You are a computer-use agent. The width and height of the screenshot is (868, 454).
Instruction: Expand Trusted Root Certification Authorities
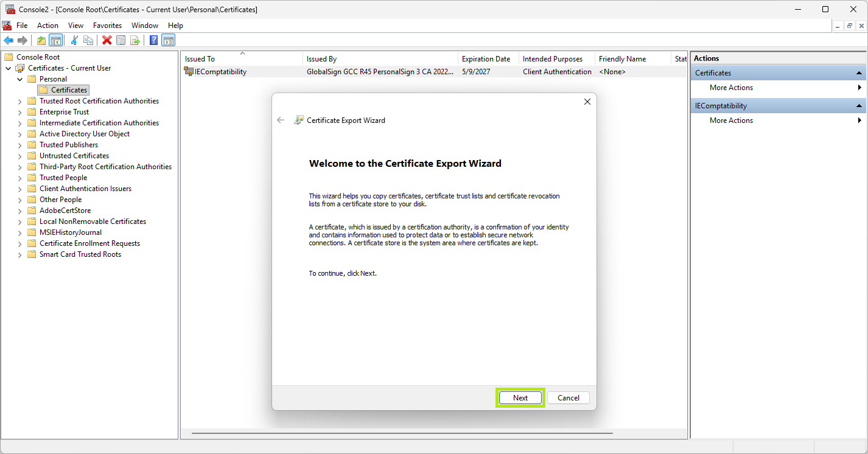click(20, 101)
